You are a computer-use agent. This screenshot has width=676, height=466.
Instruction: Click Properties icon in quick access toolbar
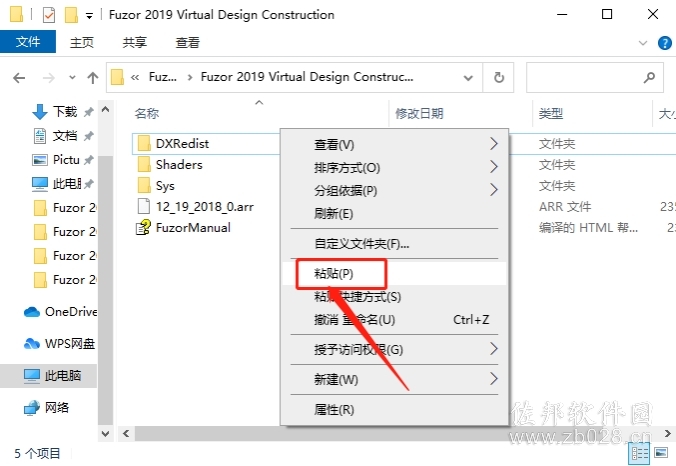pos(49,15)
